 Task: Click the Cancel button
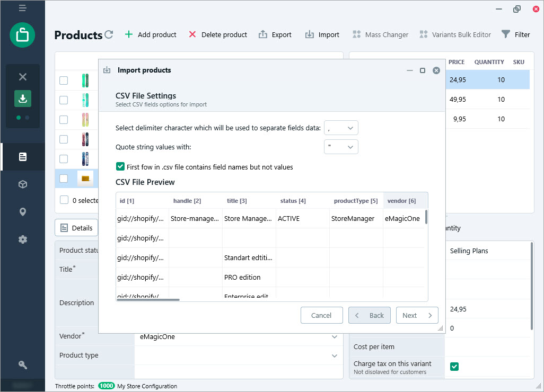coord(322,315)
